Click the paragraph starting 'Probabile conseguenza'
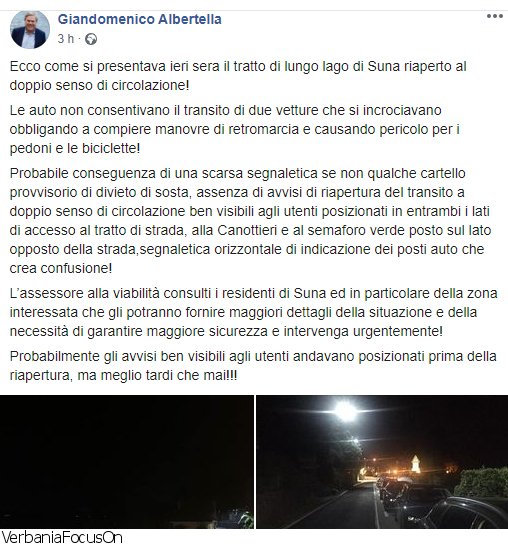The image size is (508, 545). tap(250, 221)
